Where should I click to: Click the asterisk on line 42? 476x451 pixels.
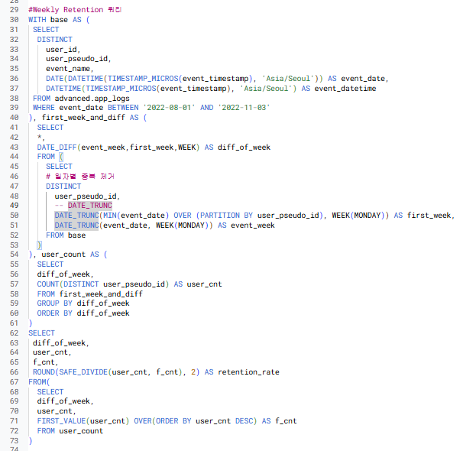click(39, 138)
